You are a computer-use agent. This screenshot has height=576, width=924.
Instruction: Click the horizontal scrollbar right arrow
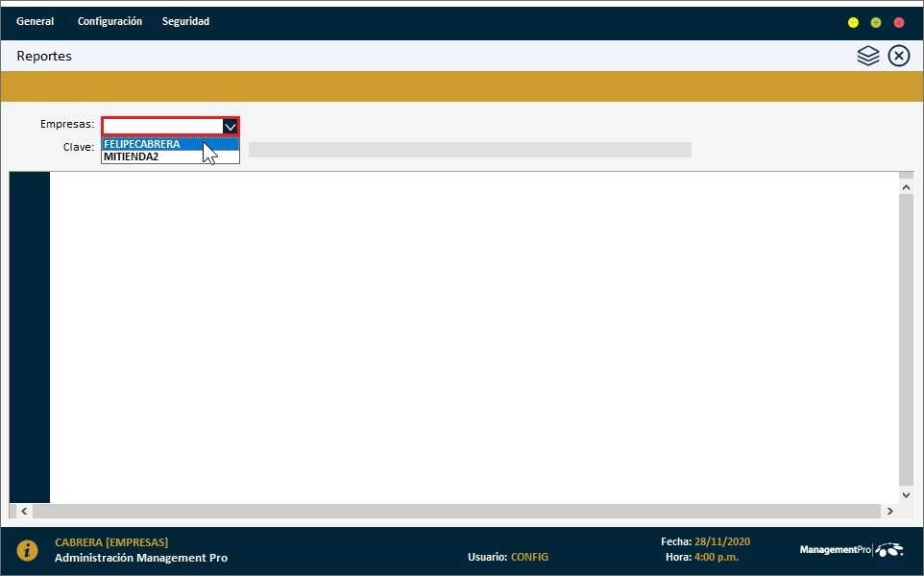click(889, 511)
